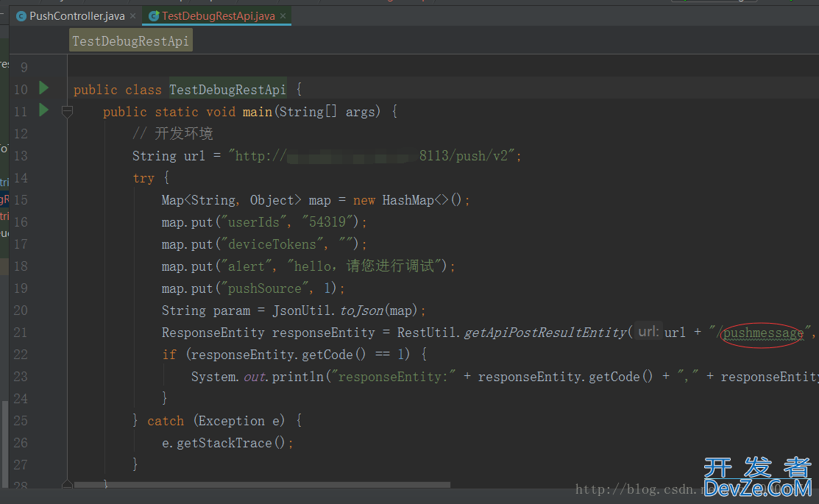Click the "alert" string literal
Screen dimensions: 819x504
click(247, 266)
